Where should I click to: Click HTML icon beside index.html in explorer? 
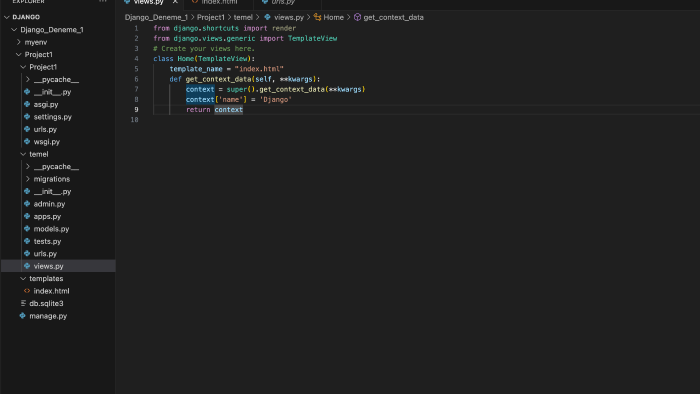coord(27,290)
